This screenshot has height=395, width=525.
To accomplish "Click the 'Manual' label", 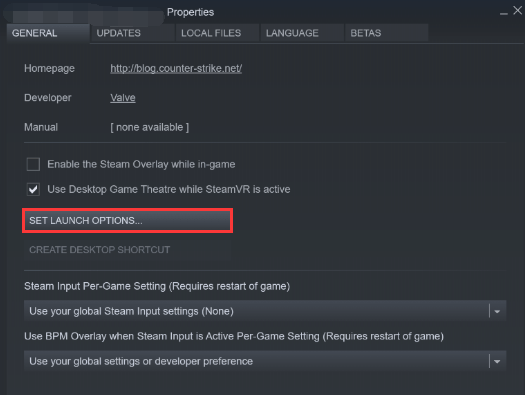I will pos(41,127).
